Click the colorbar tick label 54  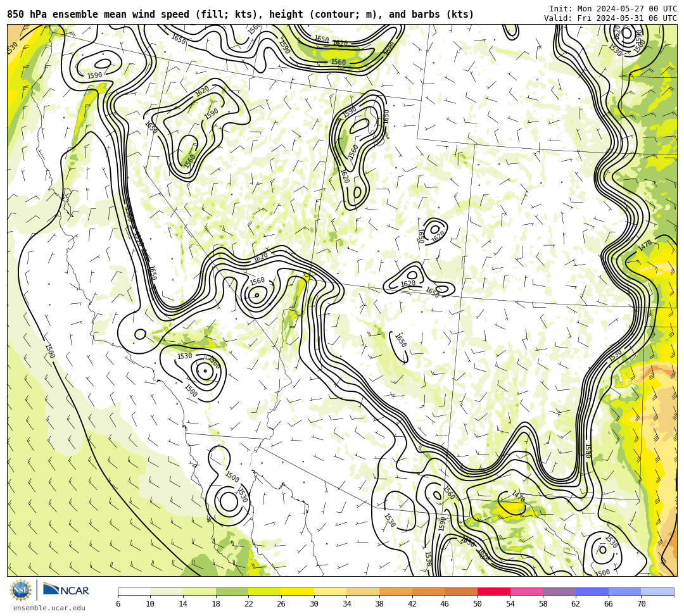(x=510, y=604)
